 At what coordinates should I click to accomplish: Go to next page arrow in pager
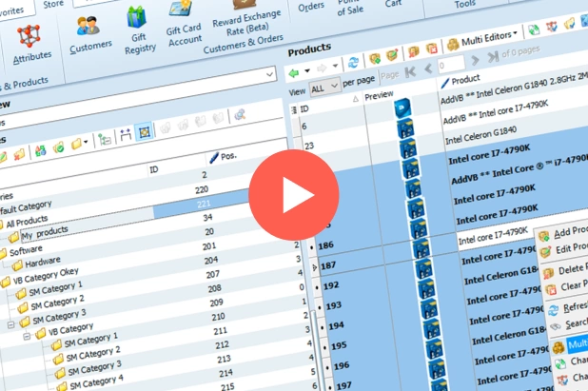click(x=475, y=60)
